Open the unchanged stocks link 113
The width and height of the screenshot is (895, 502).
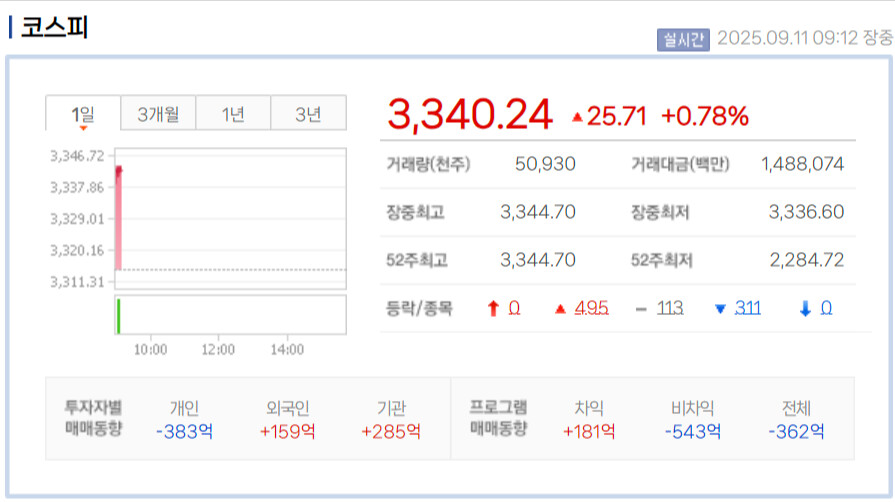pos(670,308)
